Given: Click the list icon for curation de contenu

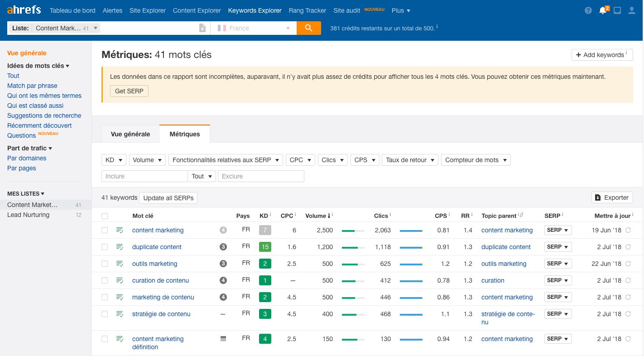Looking at the screenshot, I should pyautogui.click(x=120, y=280).
